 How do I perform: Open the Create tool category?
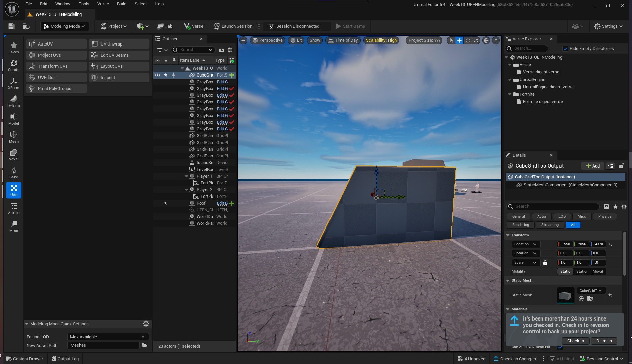(13, 65)
